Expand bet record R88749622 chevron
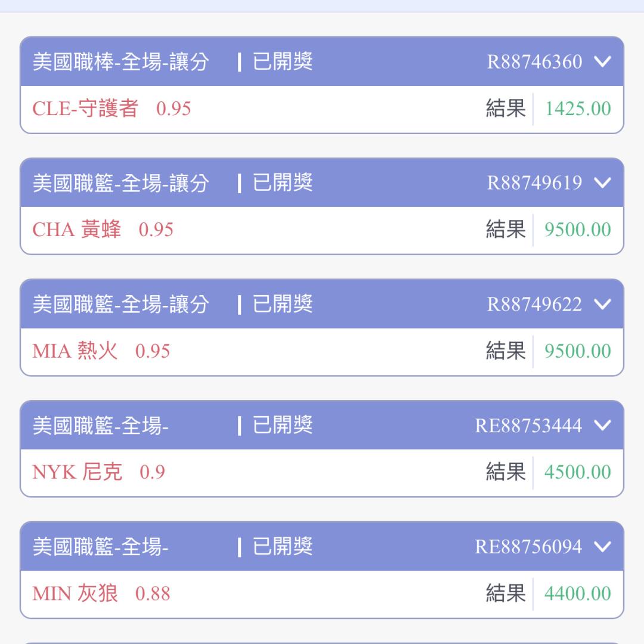Screen dimensions: 644x644 (603, 305)
